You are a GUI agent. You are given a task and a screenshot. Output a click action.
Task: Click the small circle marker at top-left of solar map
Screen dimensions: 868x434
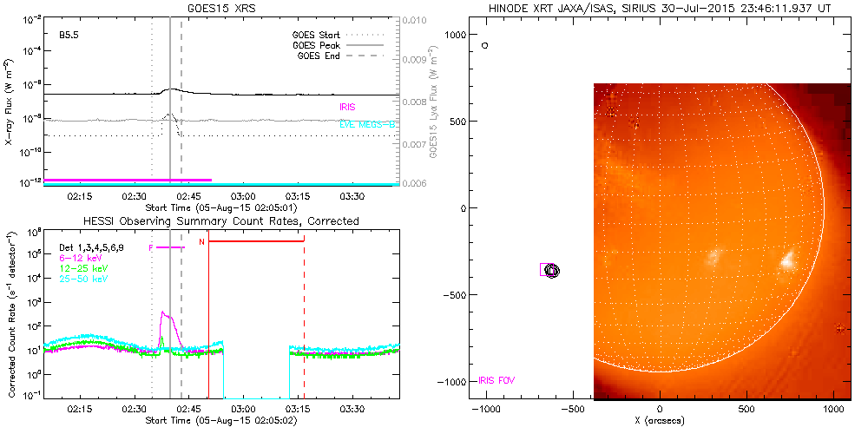click(x=485, y=44)
